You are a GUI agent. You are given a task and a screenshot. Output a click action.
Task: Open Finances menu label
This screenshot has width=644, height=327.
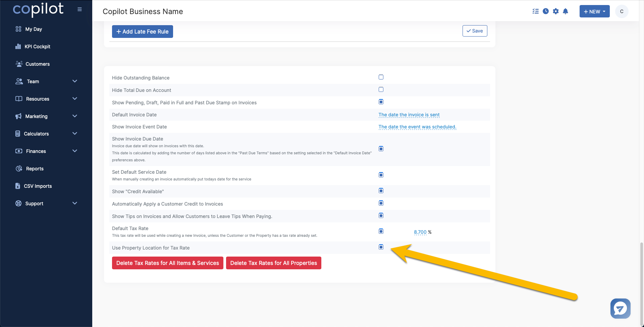coord(36,151)
